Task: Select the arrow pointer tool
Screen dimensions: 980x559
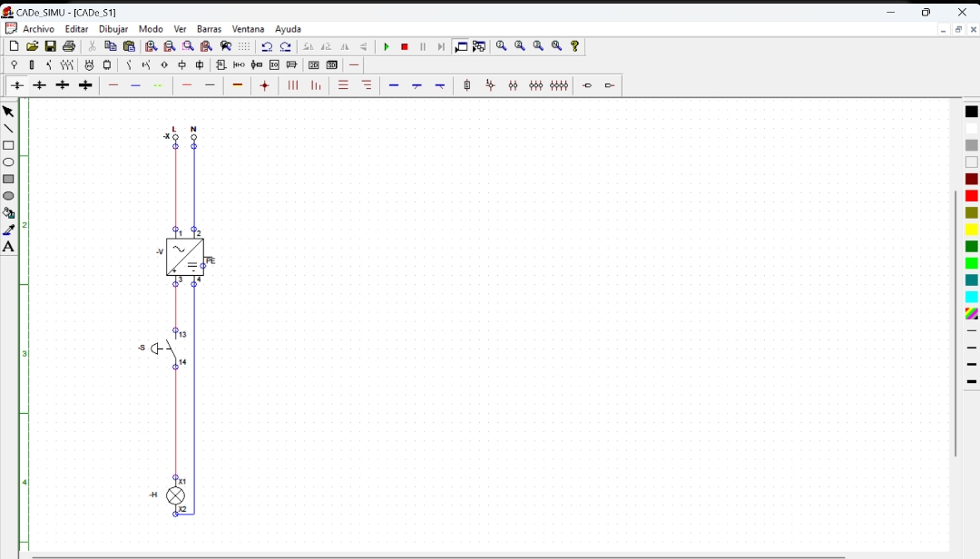Action: pyautogui.click(x=8, y=112)
